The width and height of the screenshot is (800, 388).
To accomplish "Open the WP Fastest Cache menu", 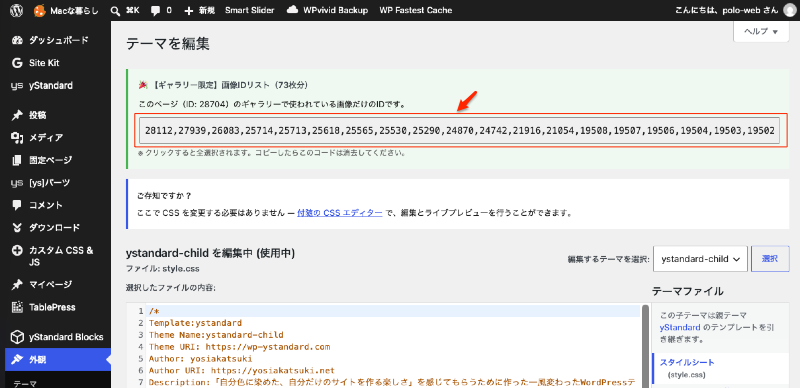I will click(415, 10).
